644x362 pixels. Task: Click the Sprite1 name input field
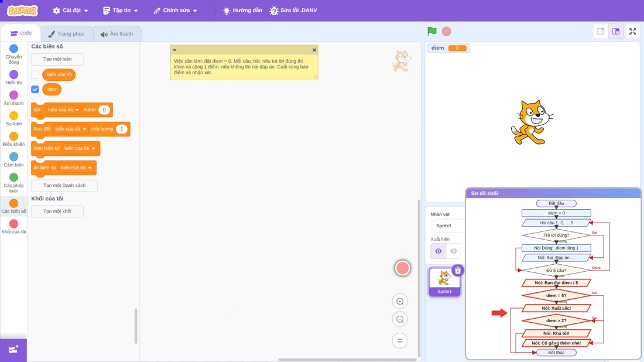click(x=448, y=226)
